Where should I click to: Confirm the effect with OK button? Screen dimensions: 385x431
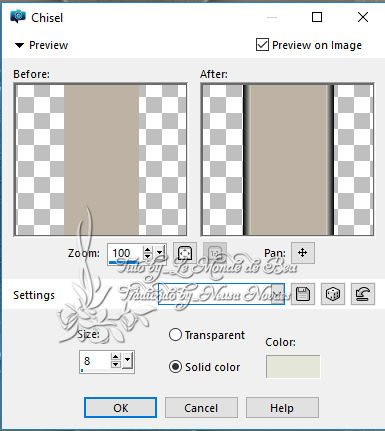[x=120, y=408]
